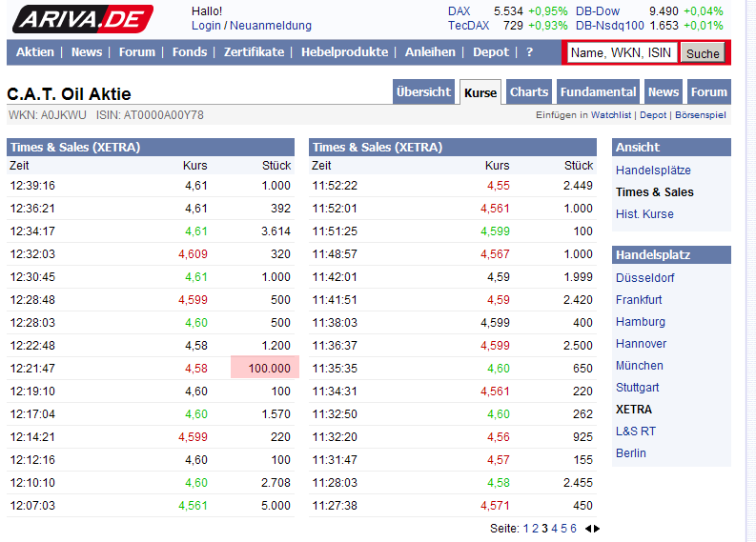This screenshot has width=756, height=542.
Task: Go to previous page with left arrow
Action: point(588,529)
